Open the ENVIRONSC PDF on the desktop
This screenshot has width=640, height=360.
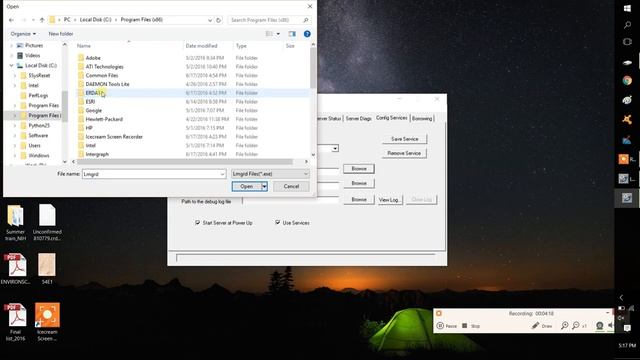[15, 269]
